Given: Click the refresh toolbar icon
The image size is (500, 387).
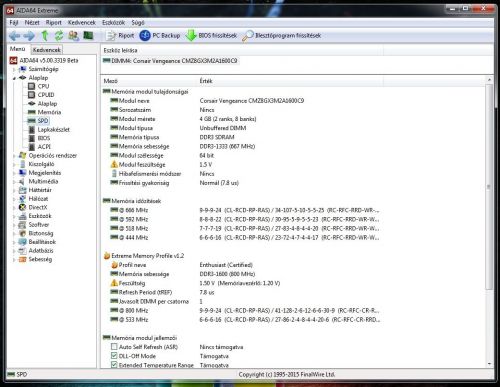Looking at the screenshot, I should (x=59, y=35).
